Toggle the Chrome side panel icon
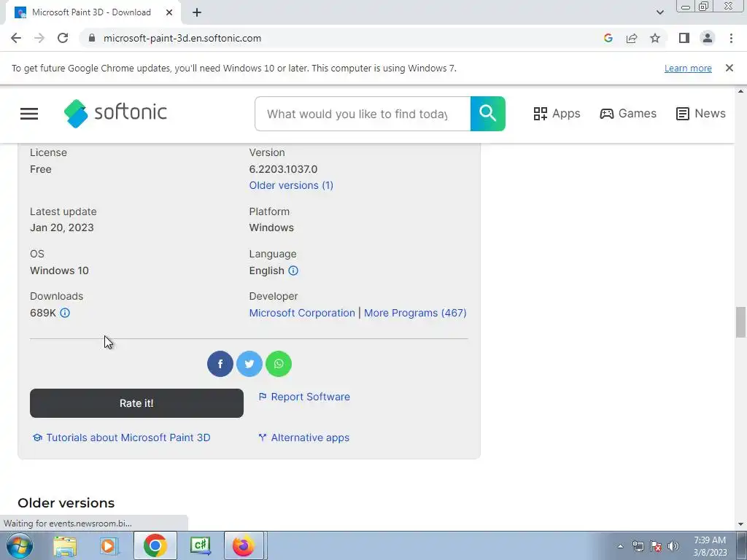The image size is (747, 560). pyautogui.click(x=684, y=38)
